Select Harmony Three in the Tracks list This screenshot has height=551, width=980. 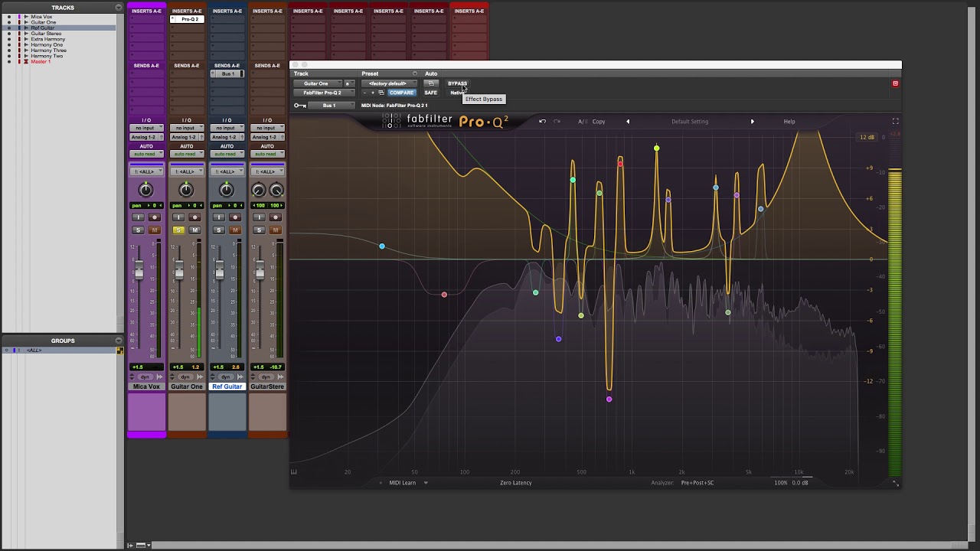pos(49,51)
